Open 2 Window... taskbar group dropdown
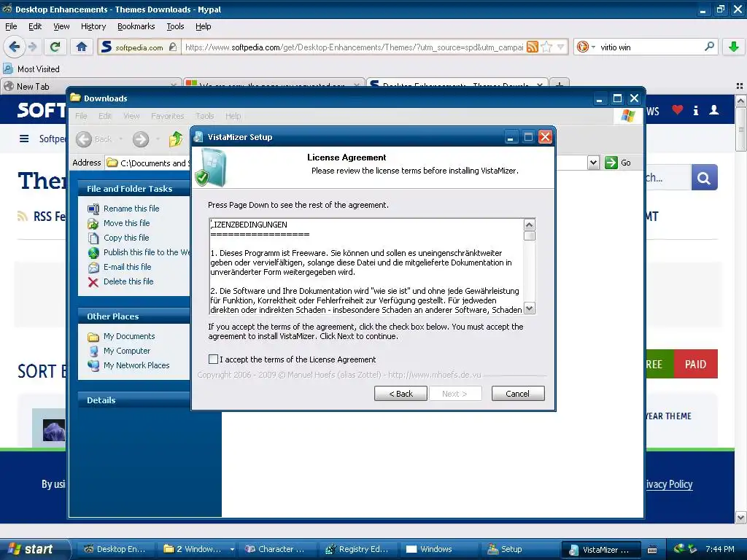Screen dimensions: 747x560 point(232,549)
